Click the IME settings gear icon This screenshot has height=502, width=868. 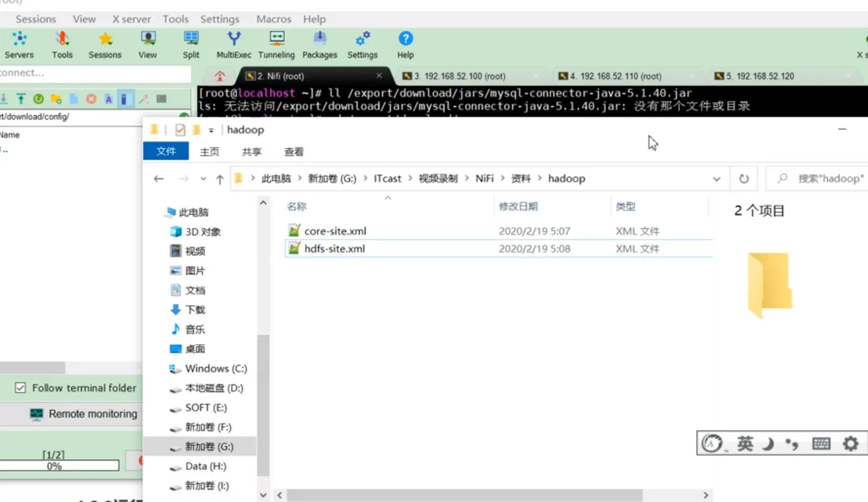pyautogui.click(x=850, y=444)
